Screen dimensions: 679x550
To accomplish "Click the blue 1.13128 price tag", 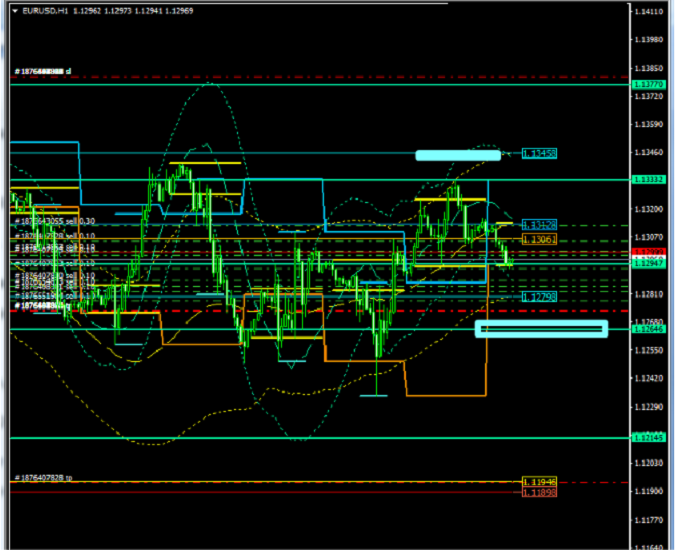I will pyautogui.click(x=540, y=225).
